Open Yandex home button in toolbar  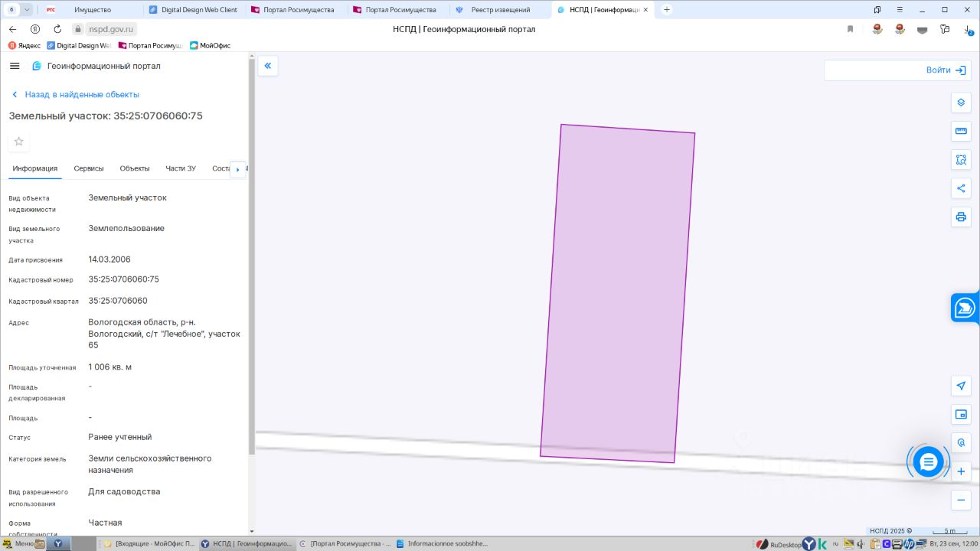35,29
